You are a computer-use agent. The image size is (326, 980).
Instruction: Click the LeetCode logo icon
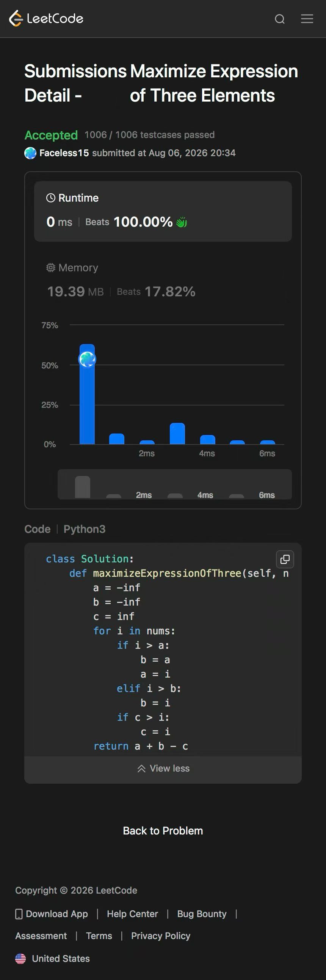click(16, 18)
